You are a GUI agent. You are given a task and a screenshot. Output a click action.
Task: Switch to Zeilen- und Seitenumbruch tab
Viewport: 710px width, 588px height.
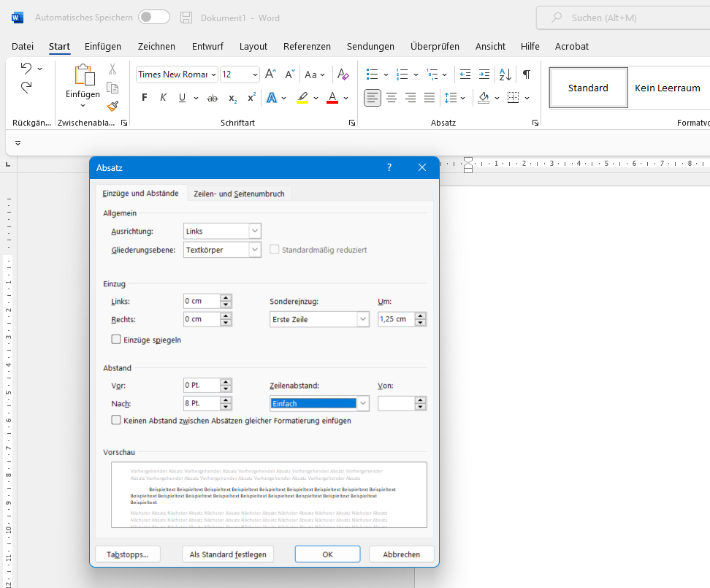[x=239, y=194]
